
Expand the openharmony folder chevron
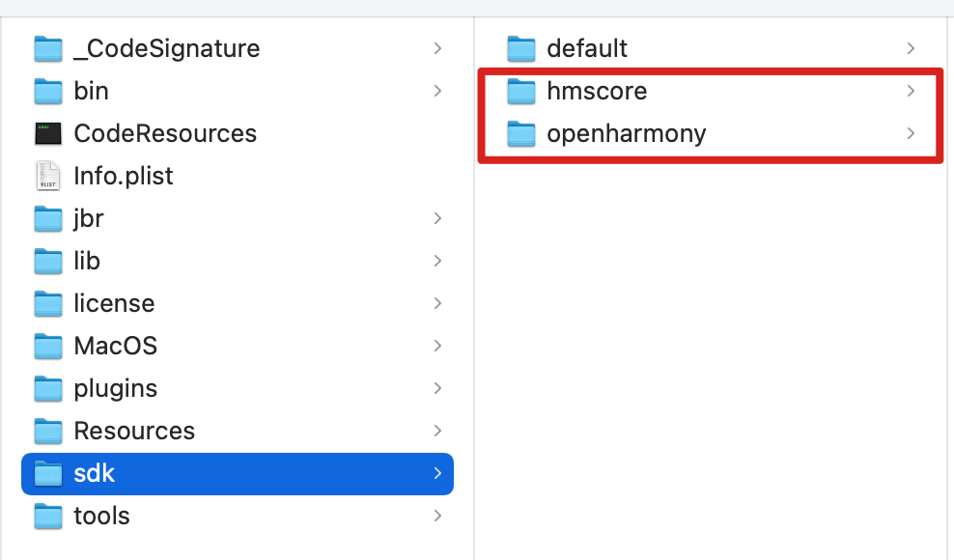[x=911, y=133]
